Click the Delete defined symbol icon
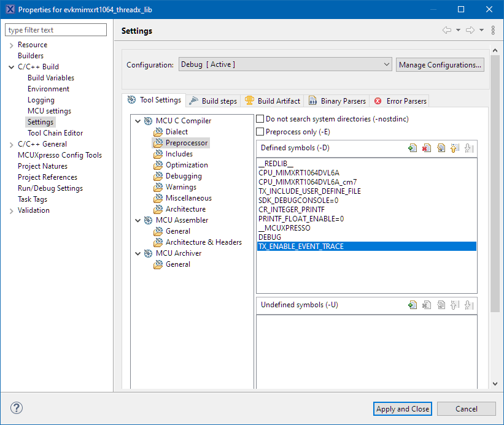 pos(427,148)
